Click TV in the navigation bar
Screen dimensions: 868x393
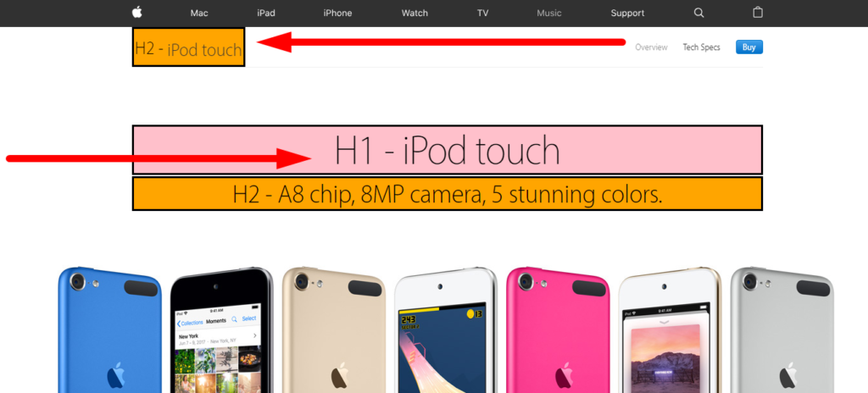tap(482, 14)
